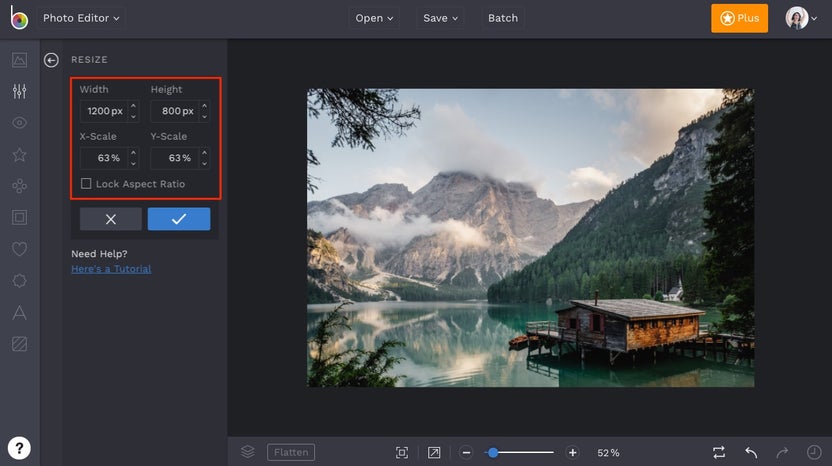Apply the resize with checkmark button

click(179, 219)
